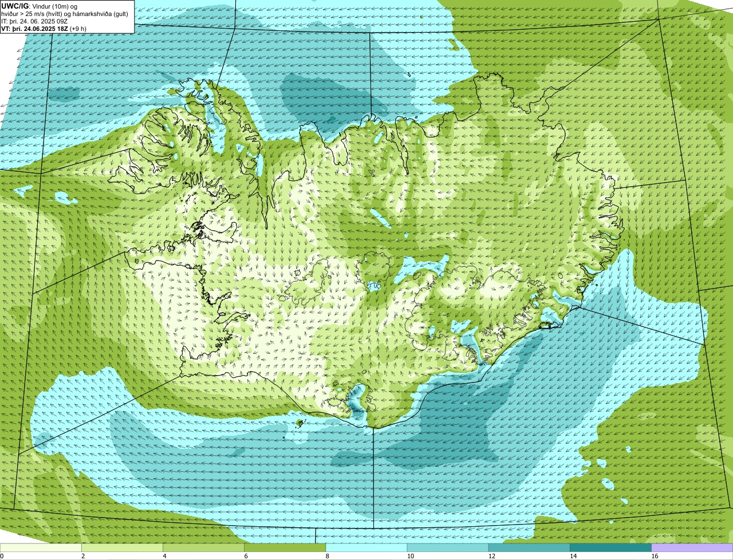Select the line 'hviður > 25 m/s (hvítt) og hámarkshviða (gult)'
The image size is (733, 560).
pyautogui.click(x=65, y=13)
